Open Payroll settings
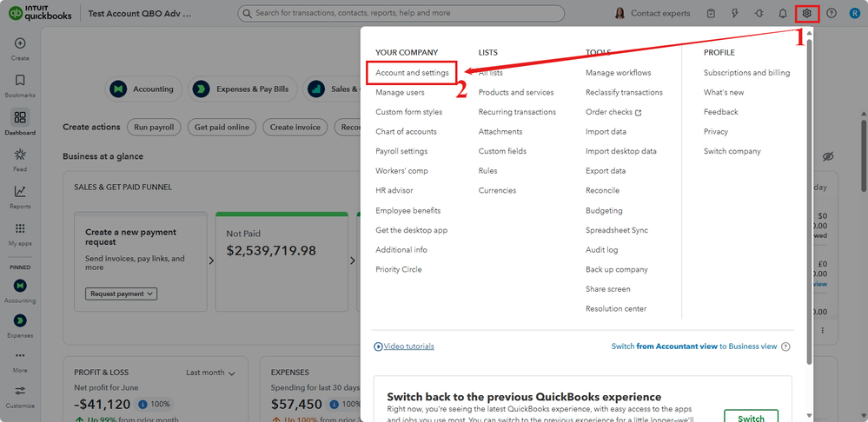The image size is (868, 422). (x=401, y=151)
